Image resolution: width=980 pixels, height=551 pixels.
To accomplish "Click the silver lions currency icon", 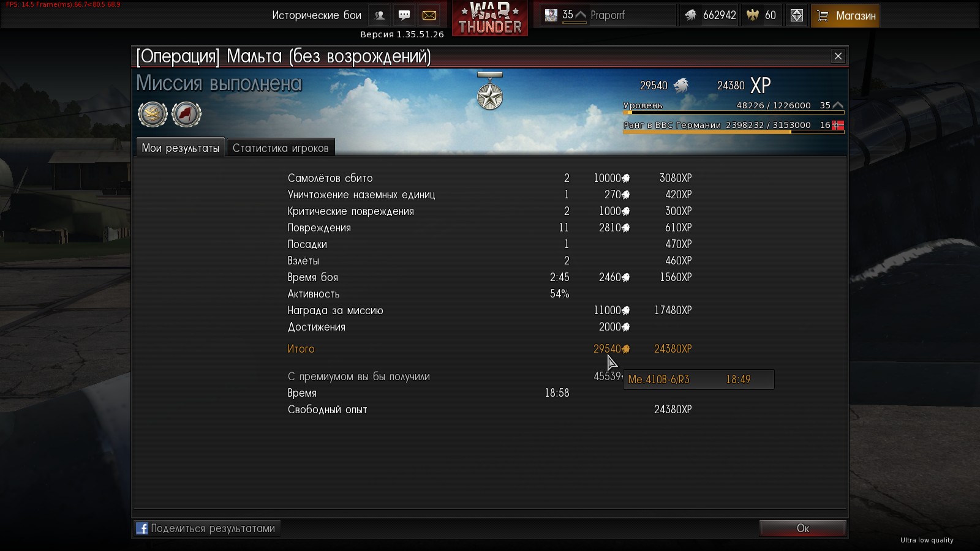I will coord(691,15).
